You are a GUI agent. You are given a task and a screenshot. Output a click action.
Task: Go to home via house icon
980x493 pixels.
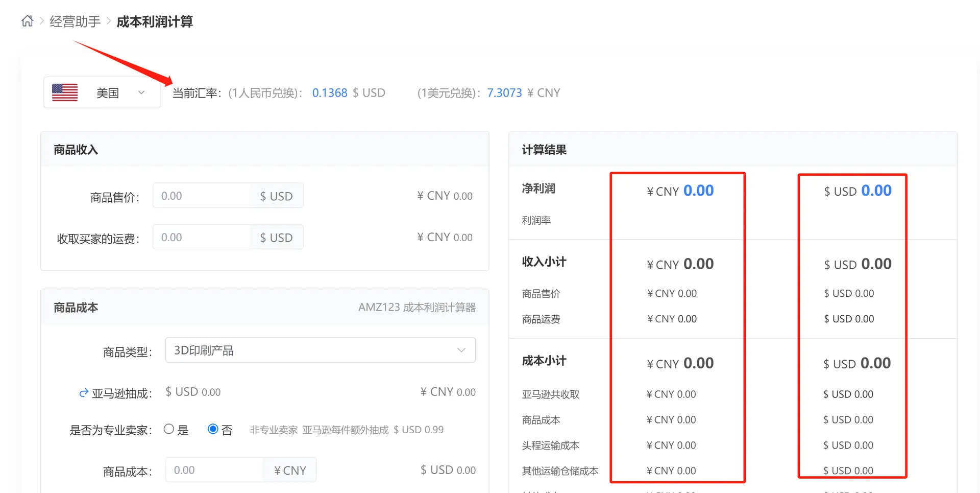pos(28,21)
